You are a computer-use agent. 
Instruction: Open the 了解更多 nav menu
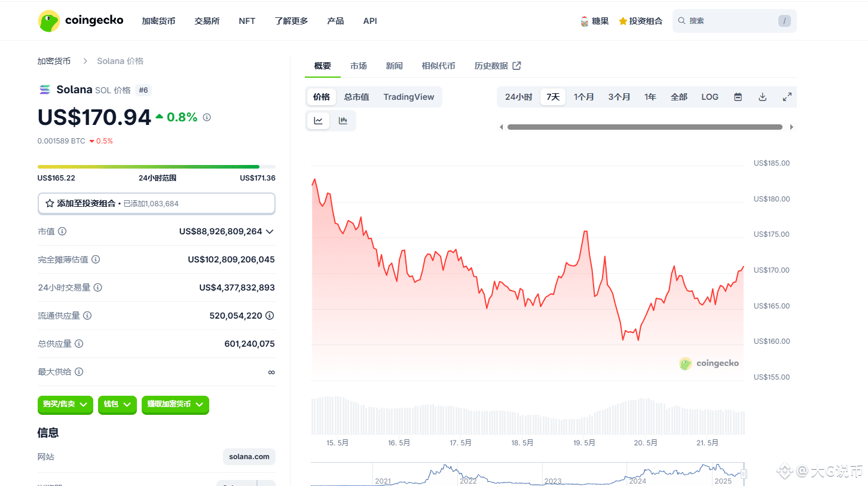point(291,21)
